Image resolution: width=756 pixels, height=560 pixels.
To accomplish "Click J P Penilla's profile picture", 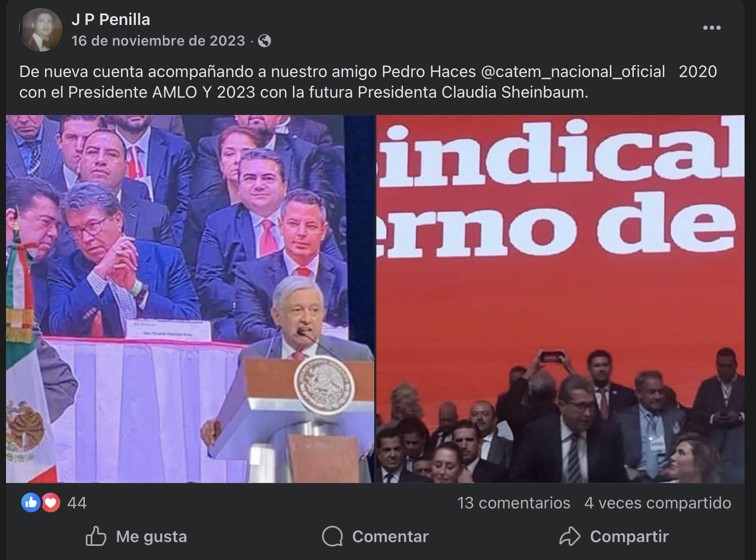I will (x=41, y=30).
